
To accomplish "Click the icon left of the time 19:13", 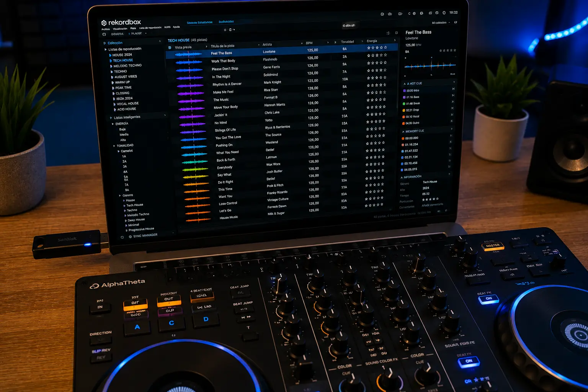I will pyautogui.click(x=444, y=13).
